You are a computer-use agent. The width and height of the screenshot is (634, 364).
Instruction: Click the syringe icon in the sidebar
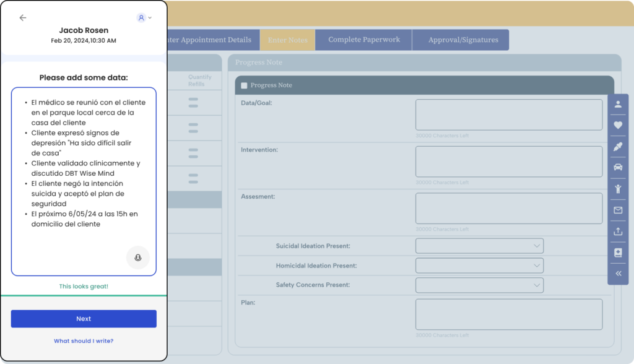click(618, 146)
